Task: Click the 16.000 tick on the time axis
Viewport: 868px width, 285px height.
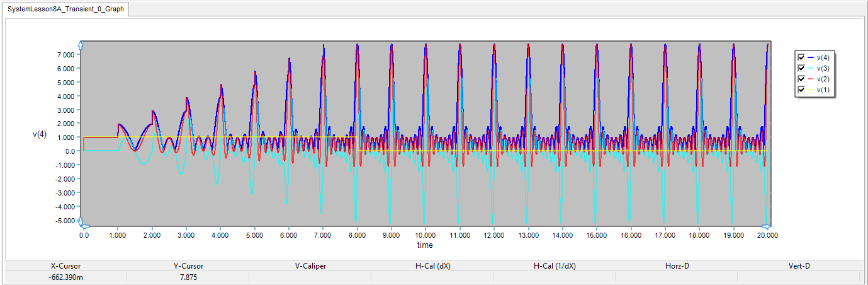Action: tap(631, 235)
